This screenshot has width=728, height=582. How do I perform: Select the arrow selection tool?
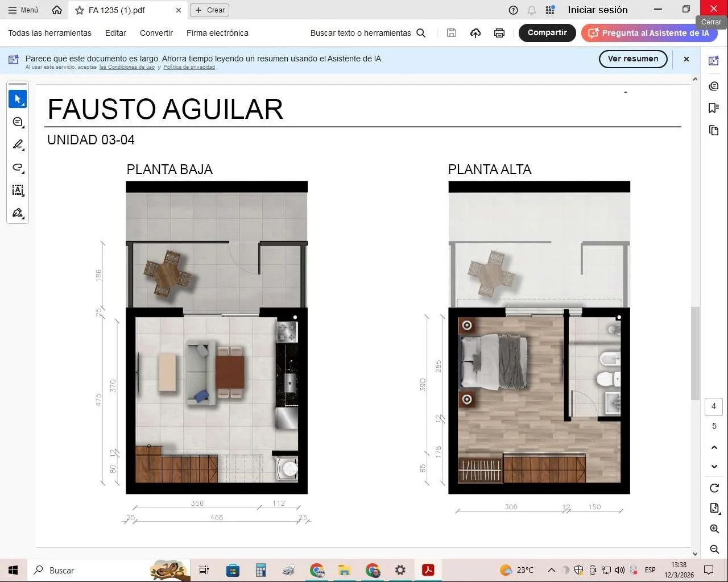[18, 99]
